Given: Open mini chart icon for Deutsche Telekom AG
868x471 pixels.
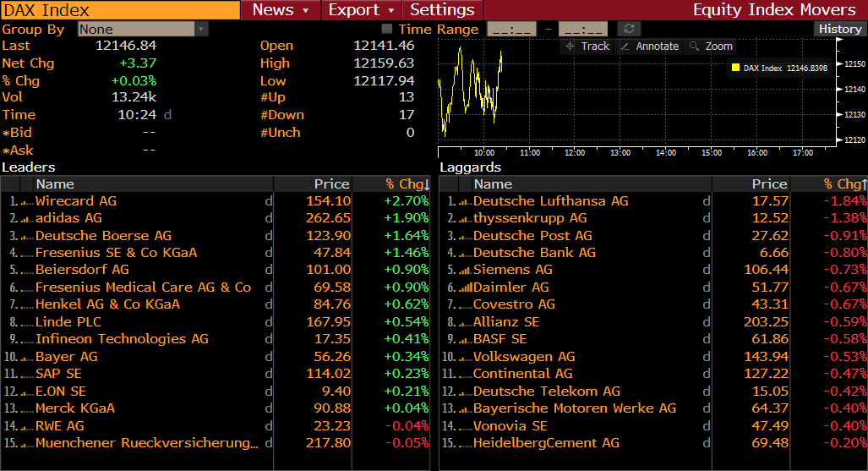Looking at the screenshot, I should tap(466, 392).
